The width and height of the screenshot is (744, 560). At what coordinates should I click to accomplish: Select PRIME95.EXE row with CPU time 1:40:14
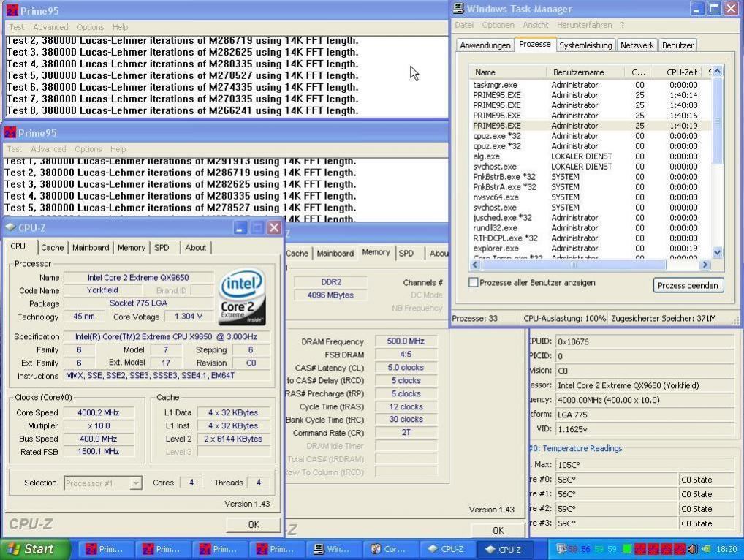pos(590,95)
